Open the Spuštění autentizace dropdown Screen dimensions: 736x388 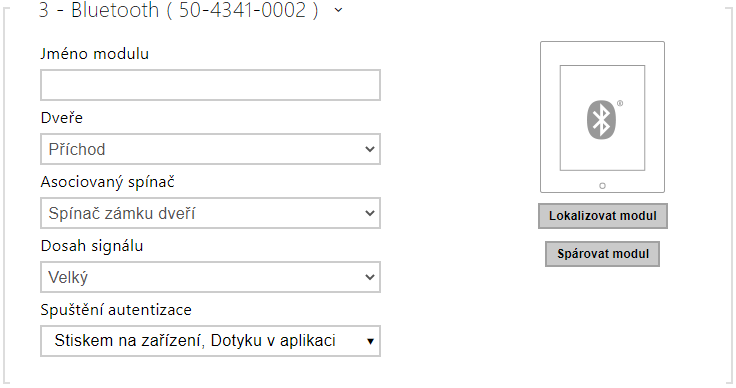[x=210, y=341]
